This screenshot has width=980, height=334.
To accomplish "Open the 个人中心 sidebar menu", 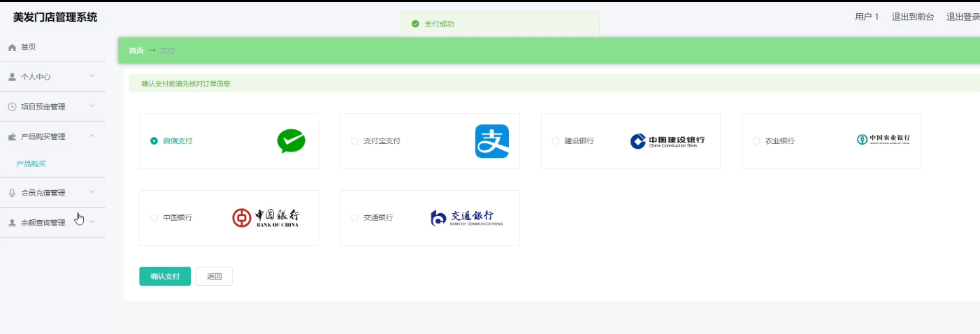I will pyautogui.click(x=52, y=77).
